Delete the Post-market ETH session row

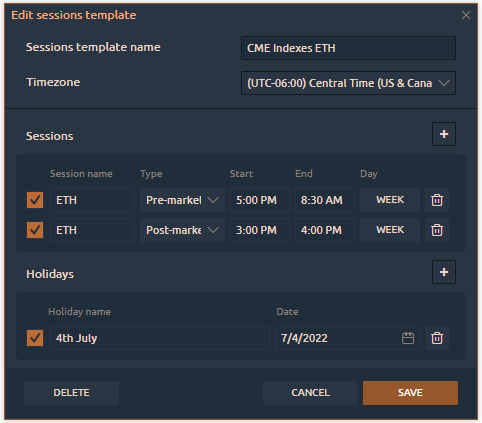click(x=437, y=230)
